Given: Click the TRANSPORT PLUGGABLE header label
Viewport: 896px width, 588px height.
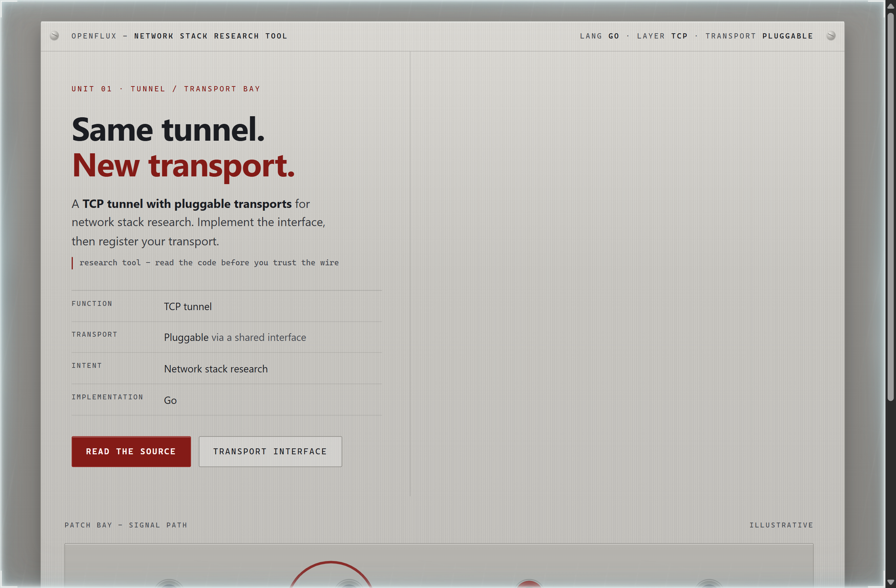Looking at the screenshot, I should tap(759, 36).
